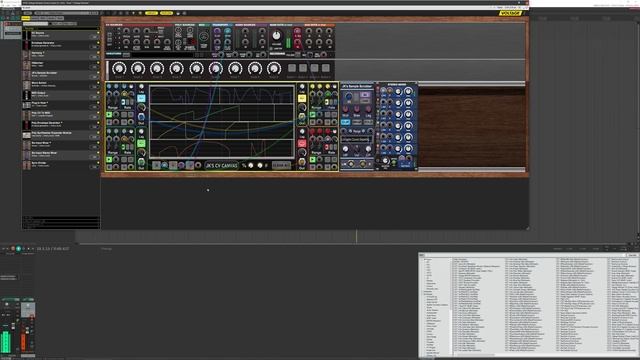
Task: Click the last gray square button after the knobs row
Action: point(325,68)
